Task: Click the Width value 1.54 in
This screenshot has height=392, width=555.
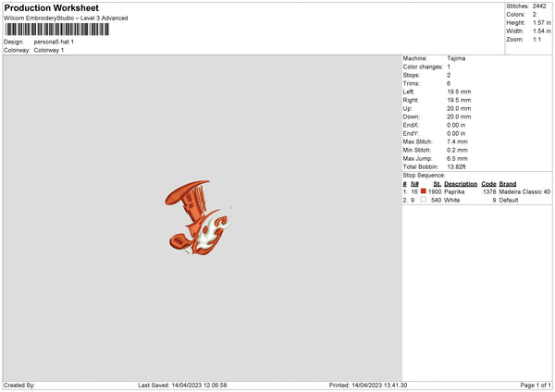Action: pos(542,31)
